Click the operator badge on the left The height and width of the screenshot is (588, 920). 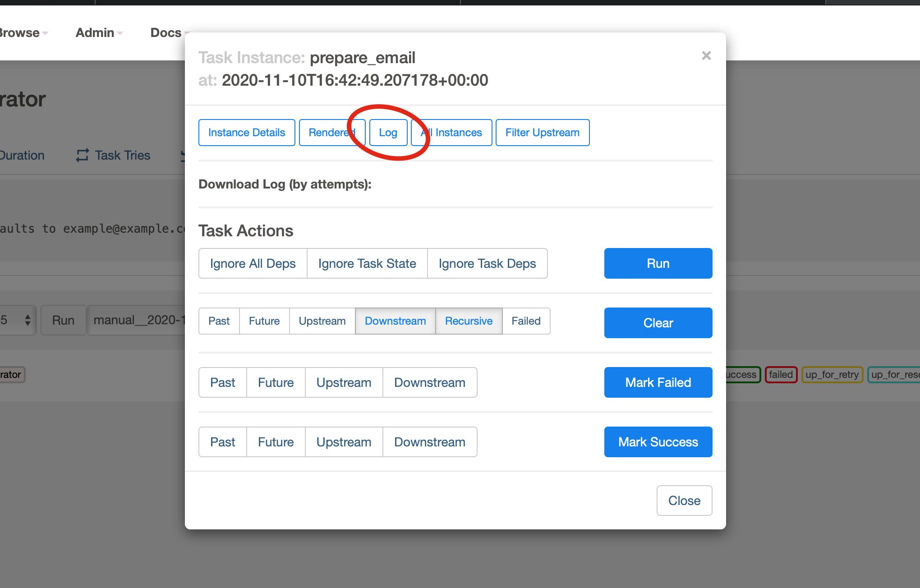pos(12,374)
